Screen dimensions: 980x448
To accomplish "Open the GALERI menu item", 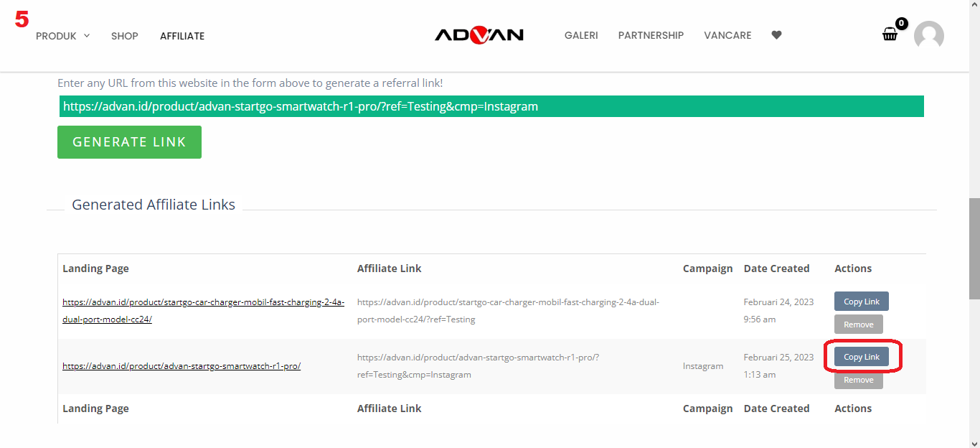I will click(581, 35).
